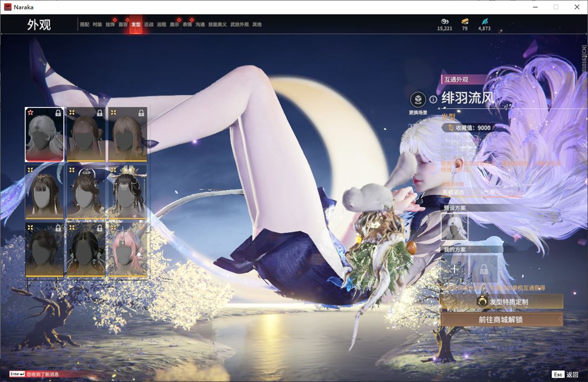Viewport: 588px width, 382px height.
Task: Click the info icon beside 绯羽流风
Action: 433,100
